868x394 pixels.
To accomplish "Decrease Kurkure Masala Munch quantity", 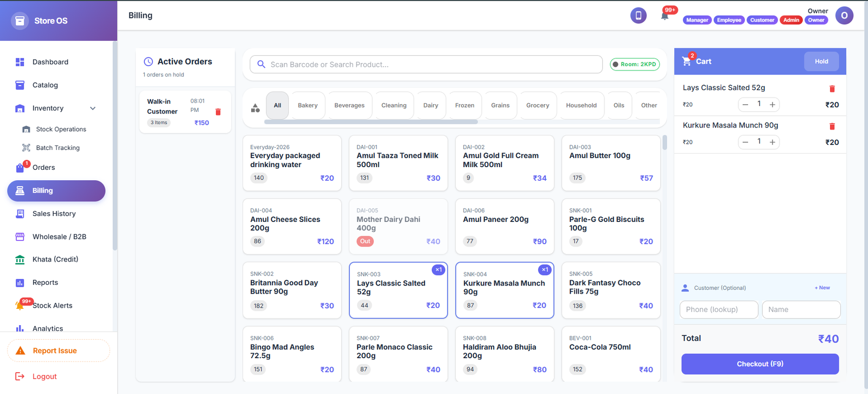I will pos(745,142).
